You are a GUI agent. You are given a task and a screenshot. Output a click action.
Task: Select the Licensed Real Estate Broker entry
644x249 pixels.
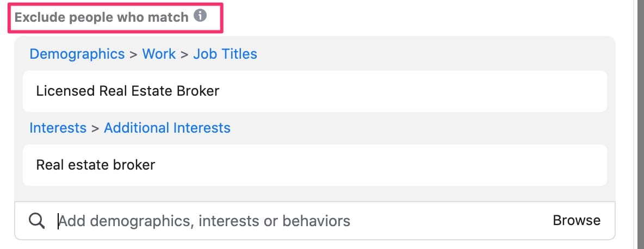pyautogui.click(x=314, y=91)
